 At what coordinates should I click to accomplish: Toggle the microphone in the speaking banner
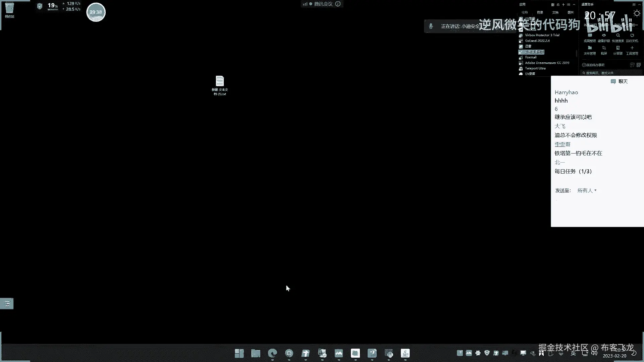point(431,26)
